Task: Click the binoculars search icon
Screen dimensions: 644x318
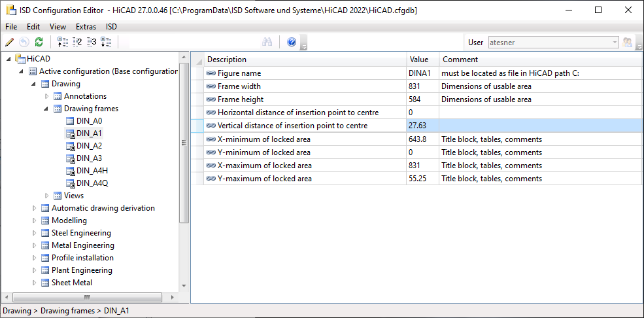Action: (x=267, y=42)
